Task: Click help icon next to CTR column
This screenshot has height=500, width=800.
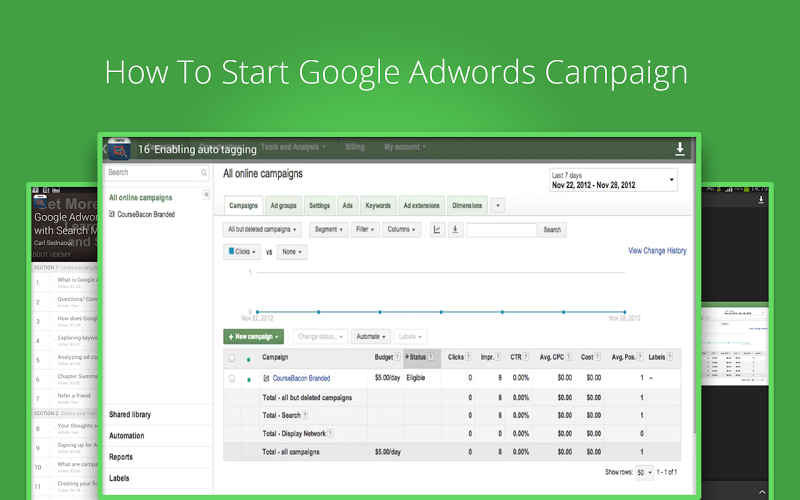Action: tap(526, 357)
